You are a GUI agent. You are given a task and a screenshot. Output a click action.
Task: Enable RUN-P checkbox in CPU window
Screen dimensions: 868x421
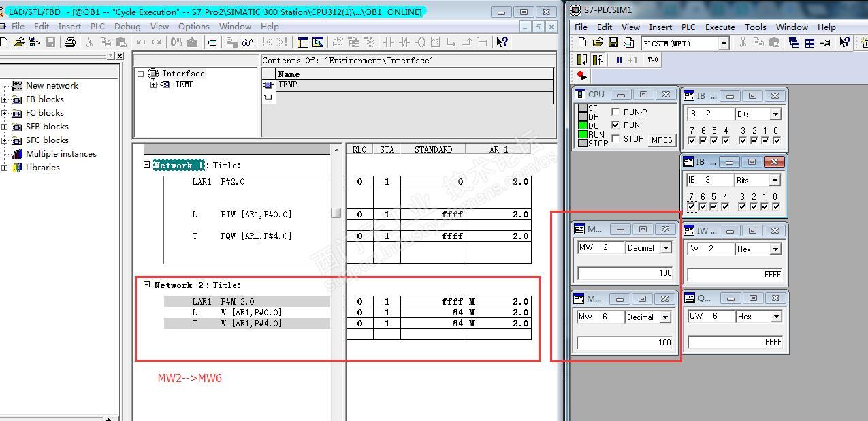616,112
